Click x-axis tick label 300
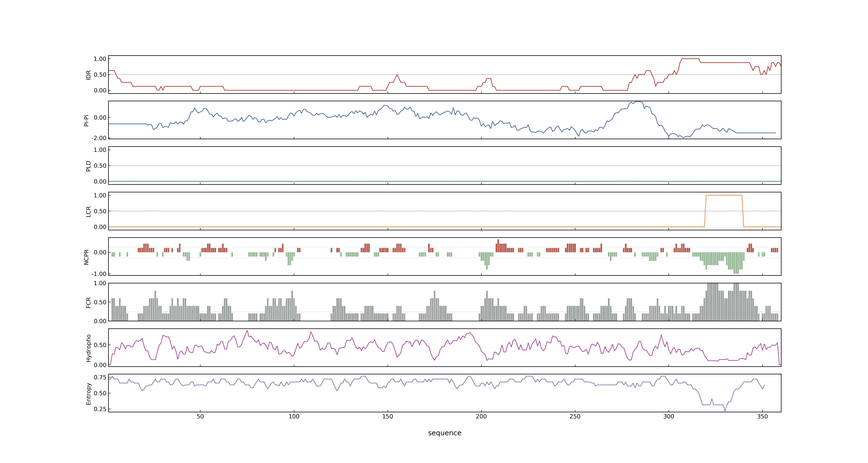 [x=669, y=416]
